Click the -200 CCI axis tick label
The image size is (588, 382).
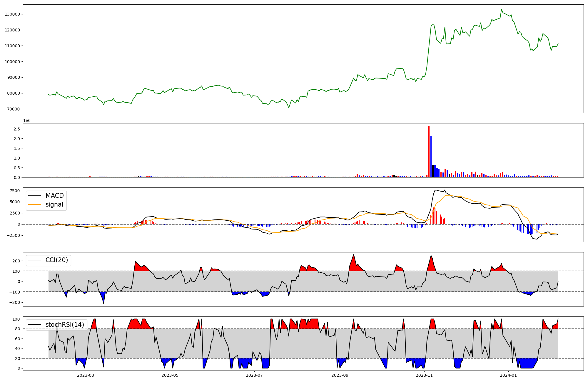15,302
